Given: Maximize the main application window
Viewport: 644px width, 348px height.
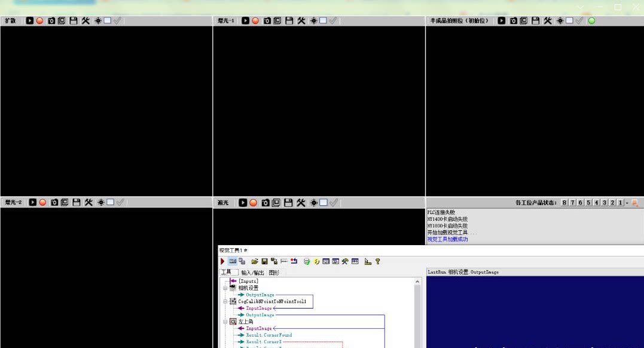Looking at the screenshot, I should coord(618,7).
